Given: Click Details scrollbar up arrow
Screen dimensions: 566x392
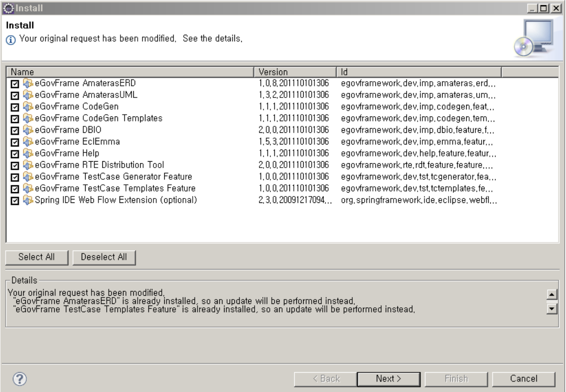Looking at the screenshot, I should click(x=551, y=294).
